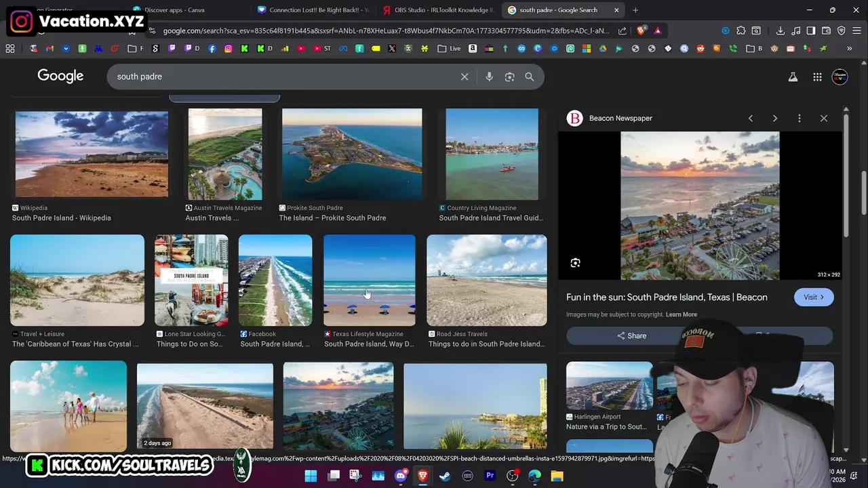Open the browser extensions puzzle icon
868x488 pixels.
click(741, 30)
